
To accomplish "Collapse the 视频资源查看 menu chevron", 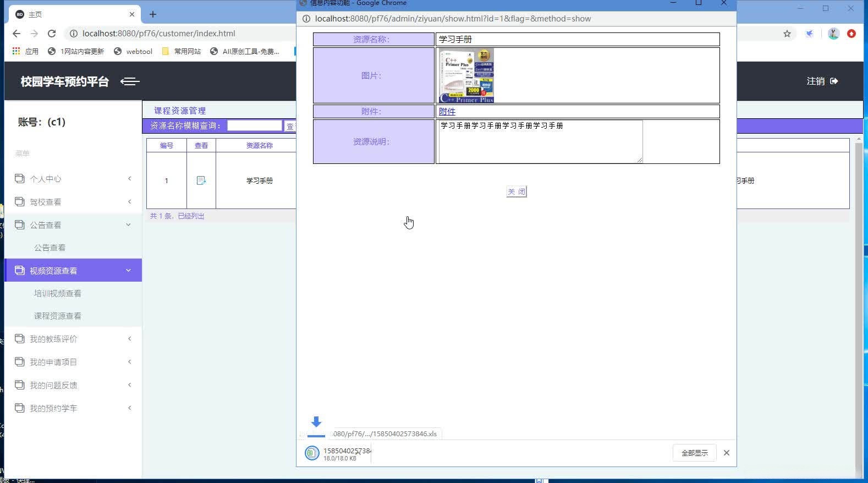I will (129, 270).
